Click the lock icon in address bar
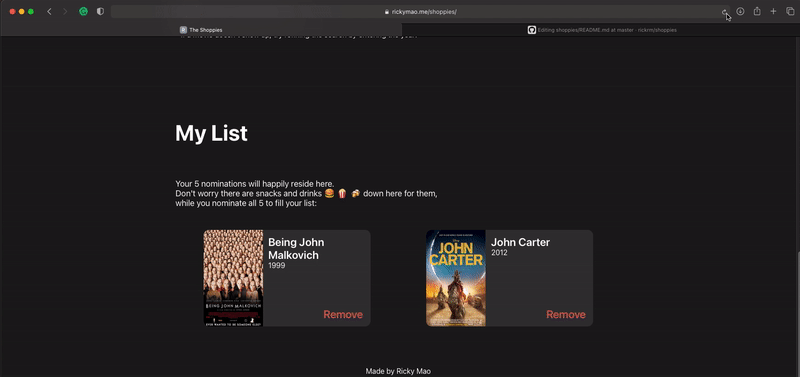The image size is (800, 377). [x=387, y=12]
